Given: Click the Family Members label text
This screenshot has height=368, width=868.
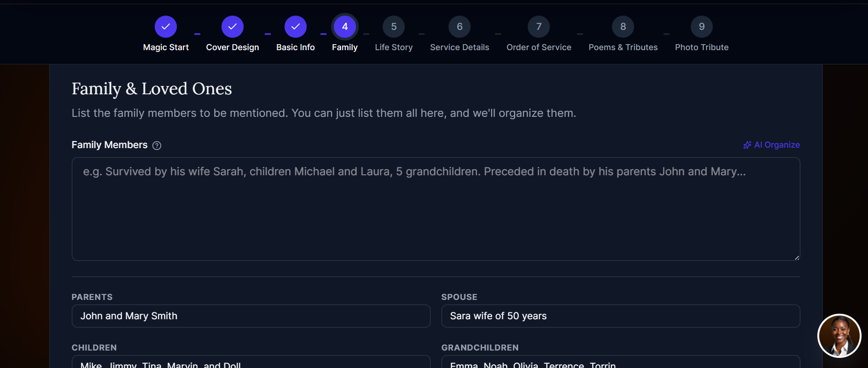Looking at the screenshot, I should click(x=110, y=145).
